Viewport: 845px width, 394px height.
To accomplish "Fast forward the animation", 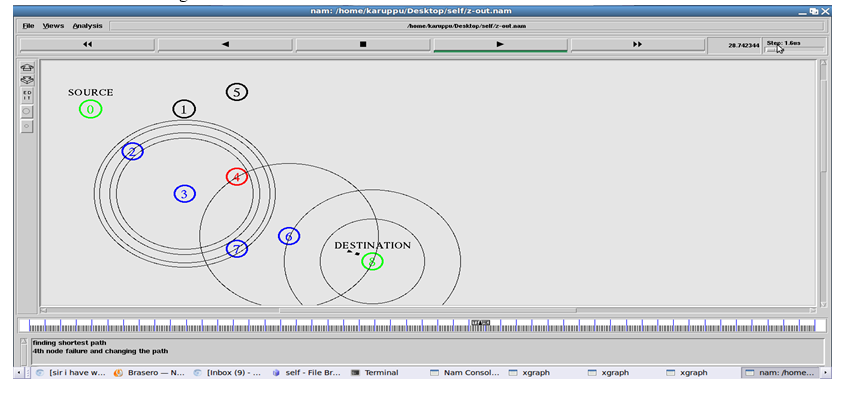I will coord(638,45).
